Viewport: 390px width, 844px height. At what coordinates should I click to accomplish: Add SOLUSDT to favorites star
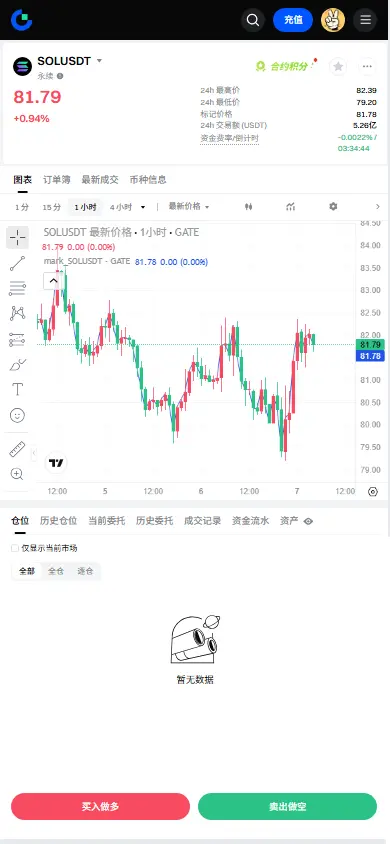pyautogui.click(x=338, y=66)
